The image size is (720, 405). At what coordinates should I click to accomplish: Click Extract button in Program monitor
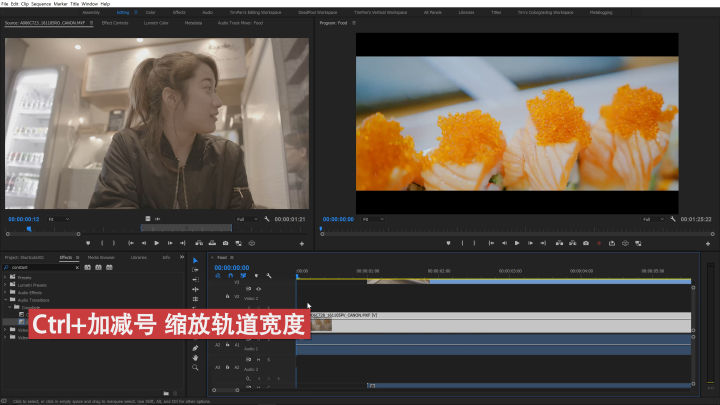573,243
